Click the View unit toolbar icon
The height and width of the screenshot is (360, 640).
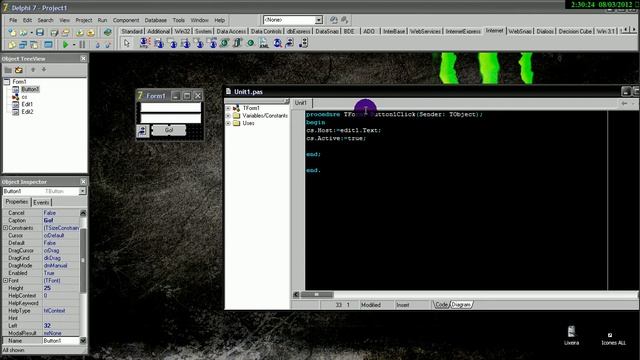click(12, 44)
